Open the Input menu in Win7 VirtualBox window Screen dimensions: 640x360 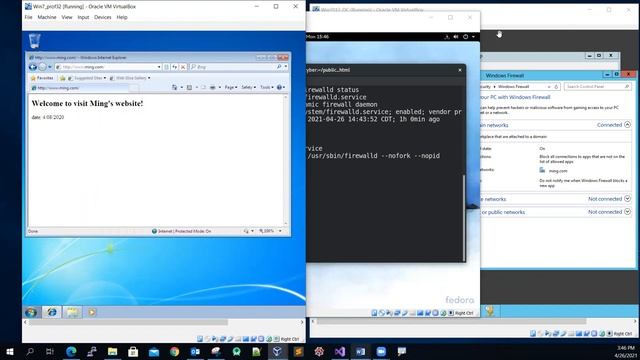(x=83, y=17)
